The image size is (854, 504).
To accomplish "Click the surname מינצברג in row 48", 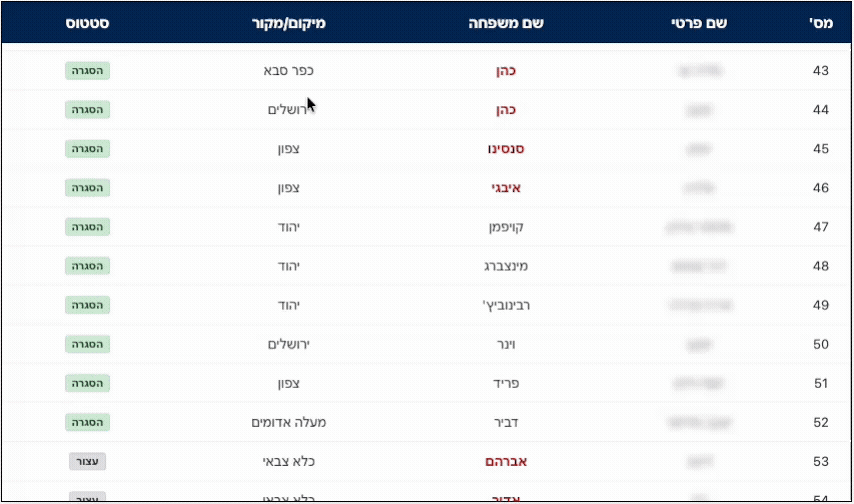I will pyautogui.click(x=512, y=266).
